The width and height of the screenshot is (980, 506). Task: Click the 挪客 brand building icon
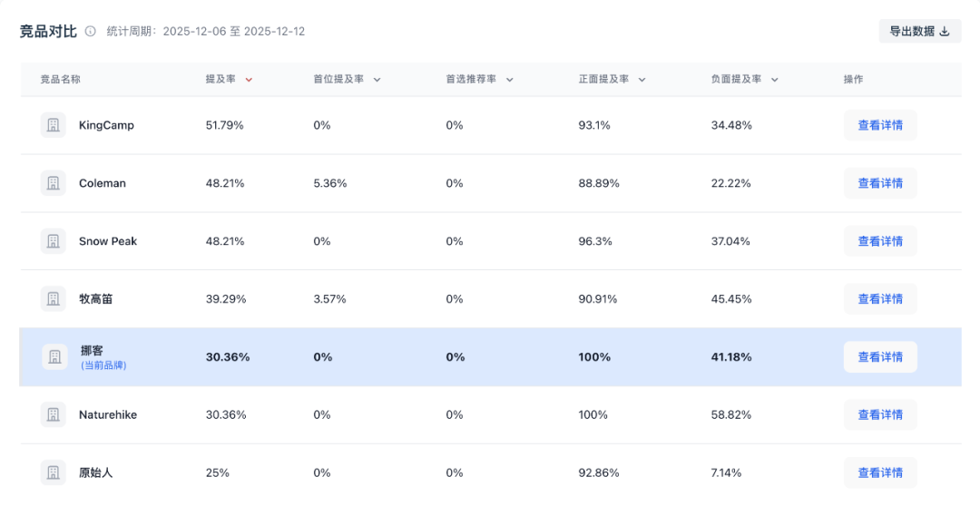[x=54, y=356]
